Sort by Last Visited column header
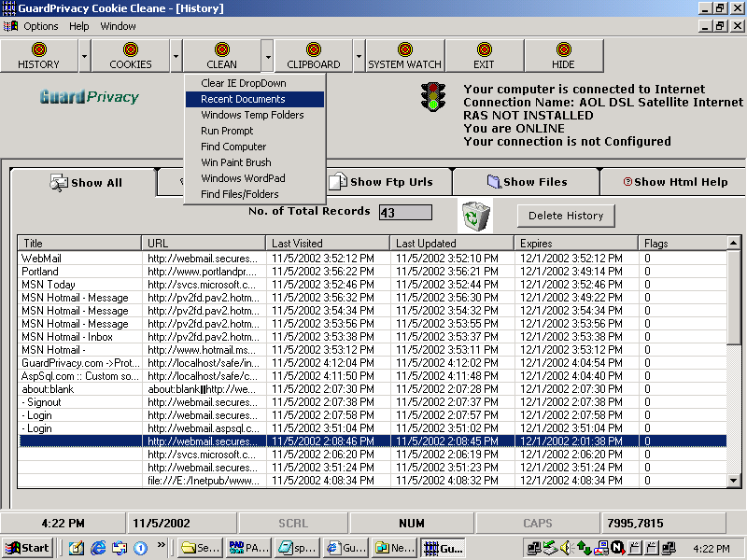 328,244
